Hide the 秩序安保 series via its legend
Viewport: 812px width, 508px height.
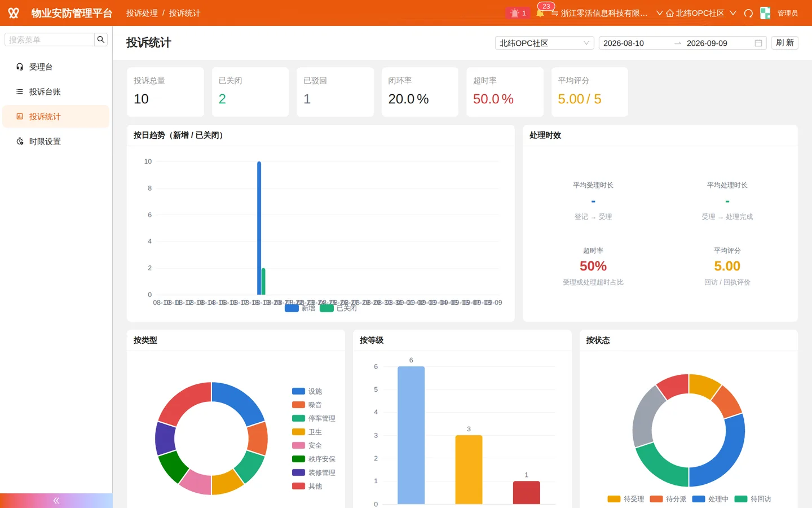point(314,459)
